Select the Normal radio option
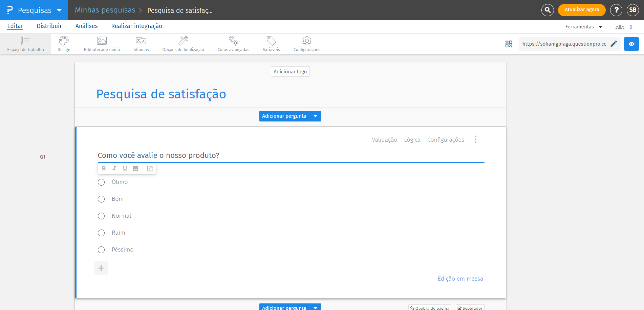 pos(101,216)
